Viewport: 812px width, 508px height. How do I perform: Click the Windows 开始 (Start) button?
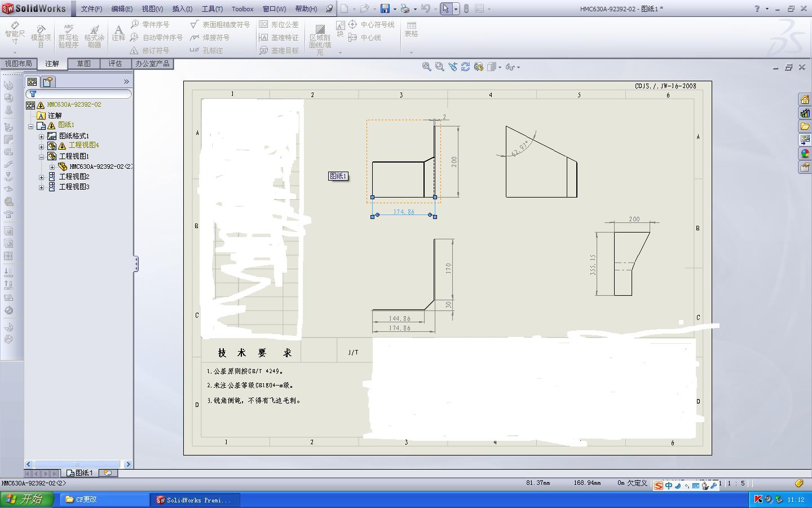(27, 499)
